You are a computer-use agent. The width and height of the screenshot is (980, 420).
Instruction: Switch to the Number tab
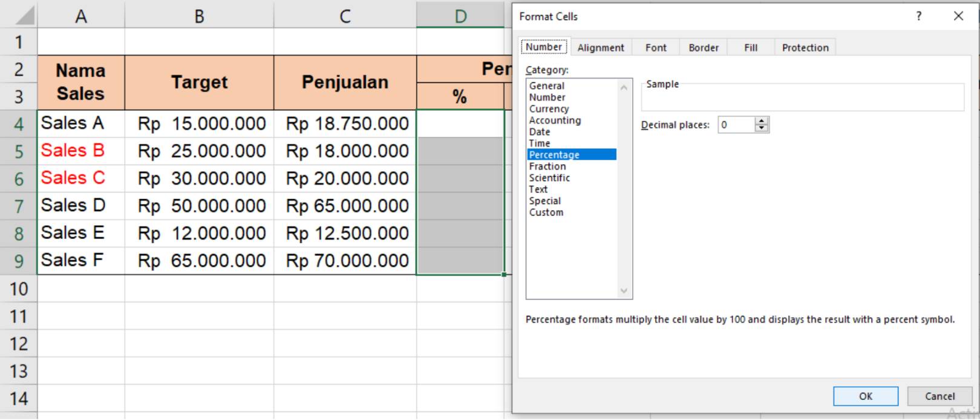point(544,47)
